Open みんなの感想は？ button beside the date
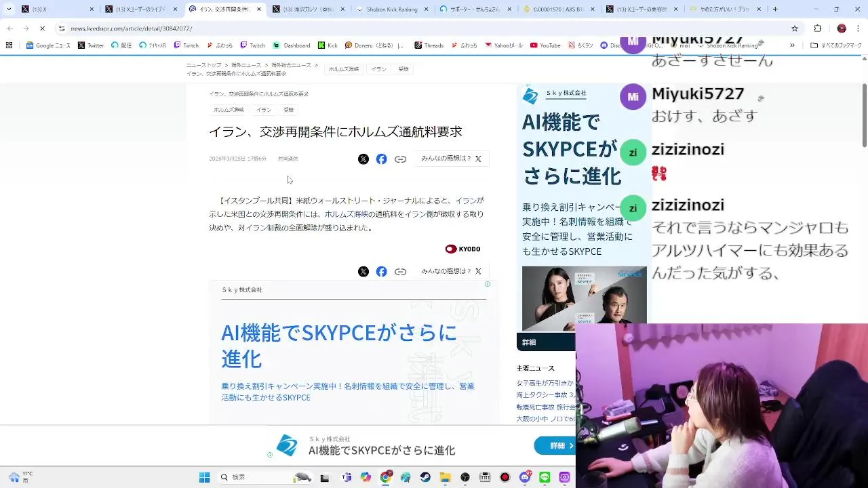The width and height of the screenshot is (868, 488). point(451,159)
